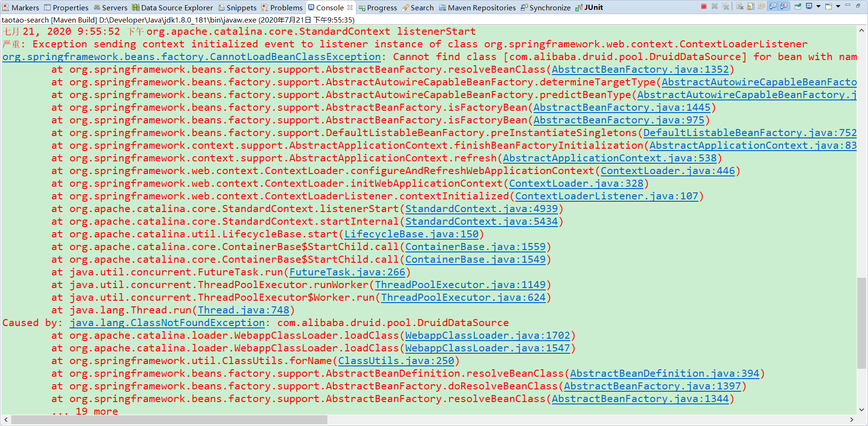
Task: Open ThreadPoolExecutor.java:624 link
Action: [x=463, y=297]
